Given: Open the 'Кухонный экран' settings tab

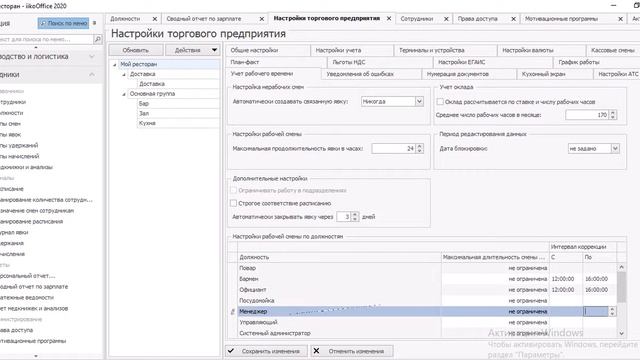Looking at the screenshot, I should pyautogui.click(x=555, y=74).
